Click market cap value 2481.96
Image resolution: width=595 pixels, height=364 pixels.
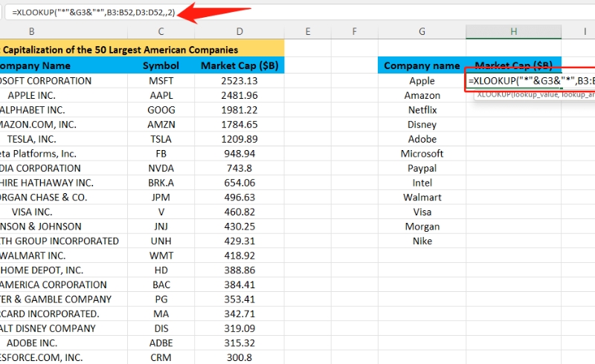(x=239, y=95)
